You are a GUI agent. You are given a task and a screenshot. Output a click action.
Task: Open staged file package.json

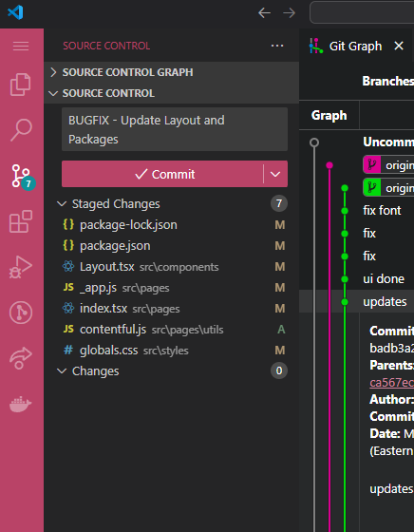172,246
